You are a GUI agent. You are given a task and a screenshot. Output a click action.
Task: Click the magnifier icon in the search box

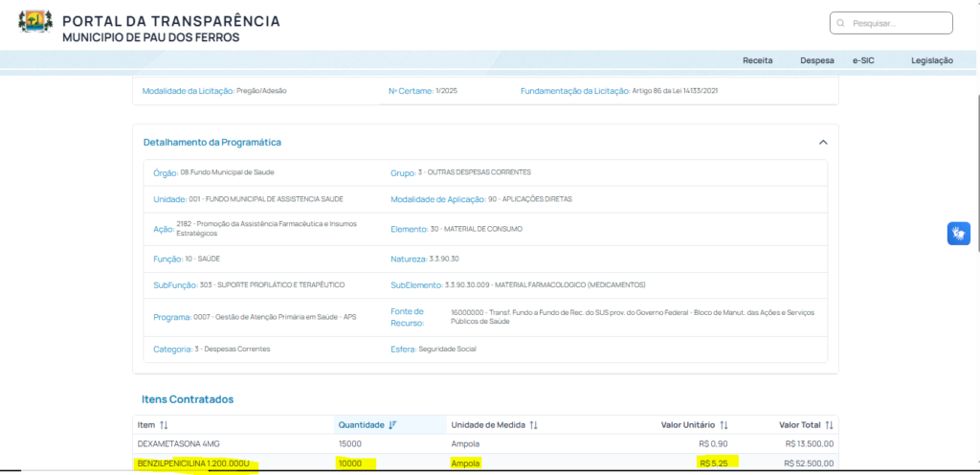(x=840, y=23)
